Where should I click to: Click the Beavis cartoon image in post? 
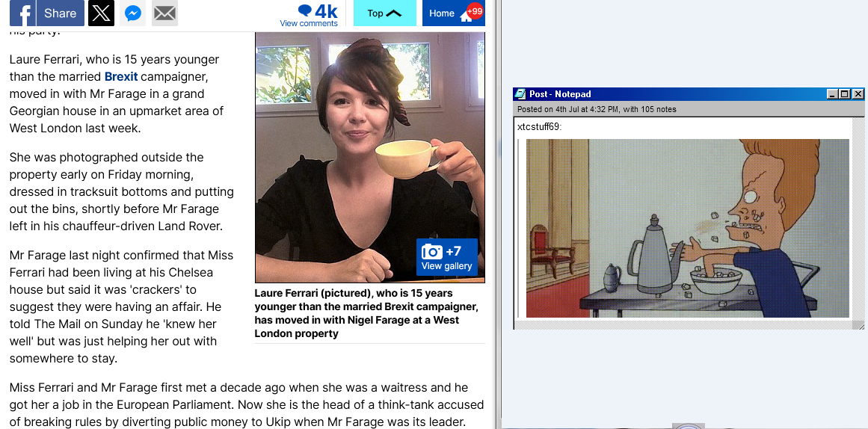[x=687, y=228]
